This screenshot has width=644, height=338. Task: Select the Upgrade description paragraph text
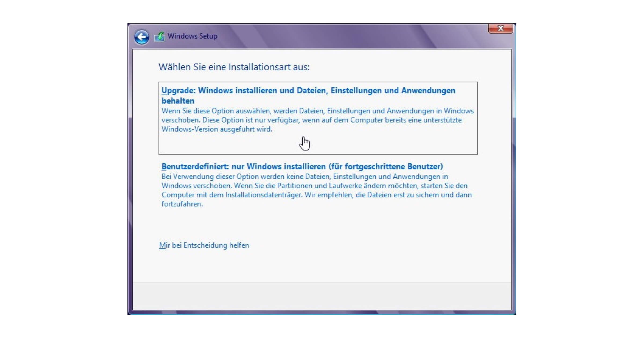click(317, 120)
